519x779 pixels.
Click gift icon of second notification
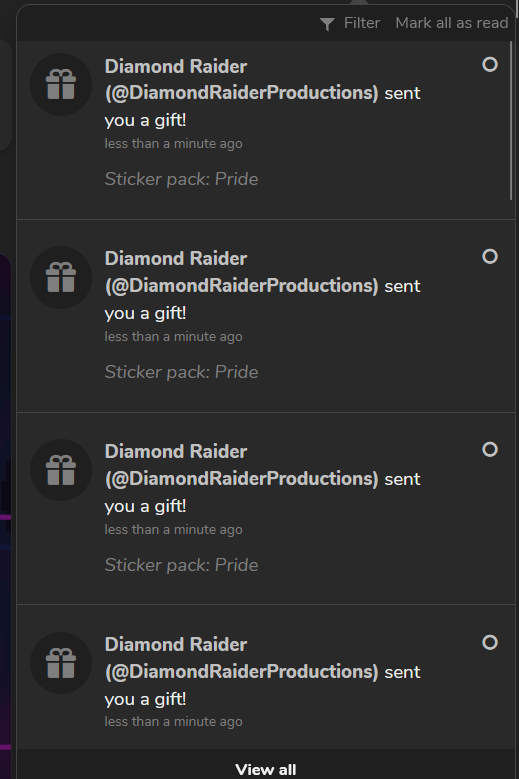61,277
